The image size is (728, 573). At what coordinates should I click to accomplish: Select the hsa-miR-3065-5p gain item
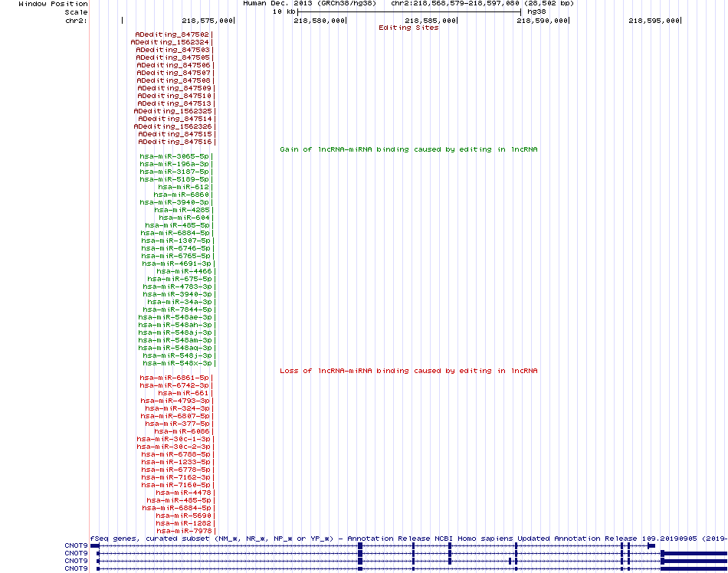(175, 156)
